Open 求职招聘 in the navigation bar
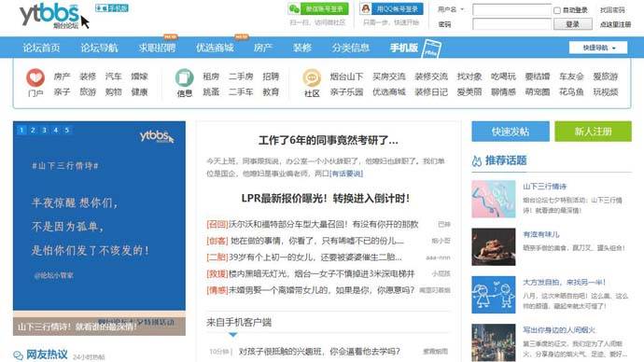644x362 pixels. pos(157,48)
